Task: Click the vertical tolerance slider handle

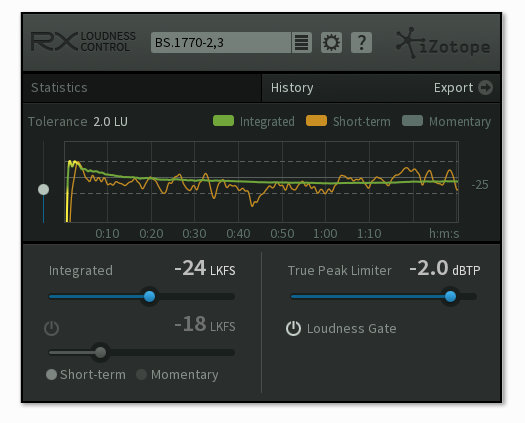Action: [44, 190]
